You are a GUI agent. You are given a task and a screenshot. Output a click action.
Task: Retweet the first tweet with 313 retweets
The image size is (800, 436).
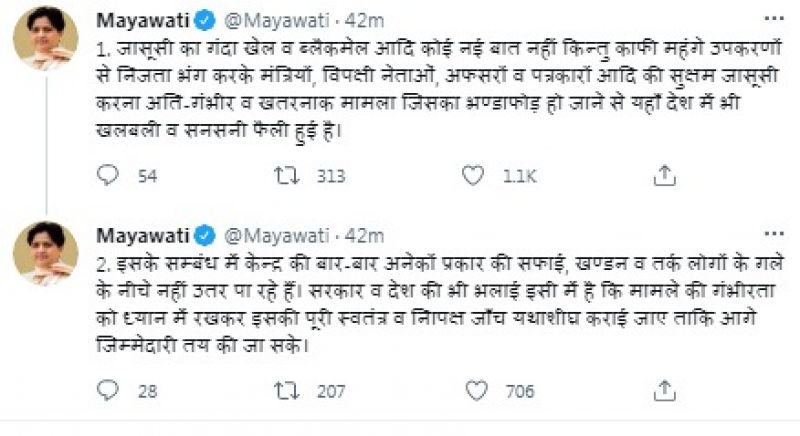(x=284, y=176)
